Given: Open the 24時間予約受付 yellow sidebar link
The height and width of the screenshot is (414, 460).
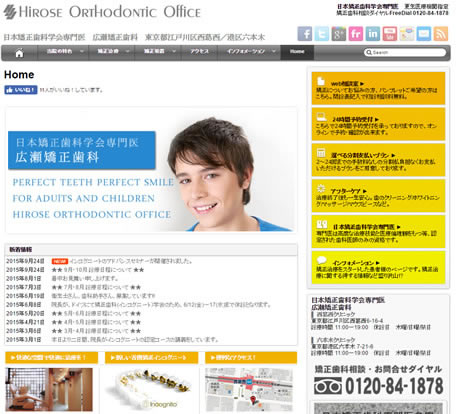Looking at the screenshot, I should [378, 124].
